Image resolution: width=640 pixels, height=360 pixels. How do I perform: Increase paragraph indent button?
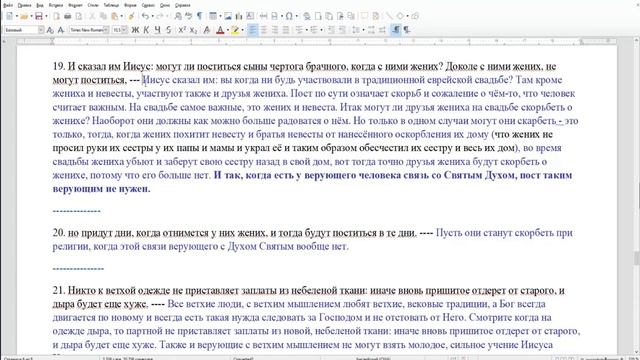331,30
